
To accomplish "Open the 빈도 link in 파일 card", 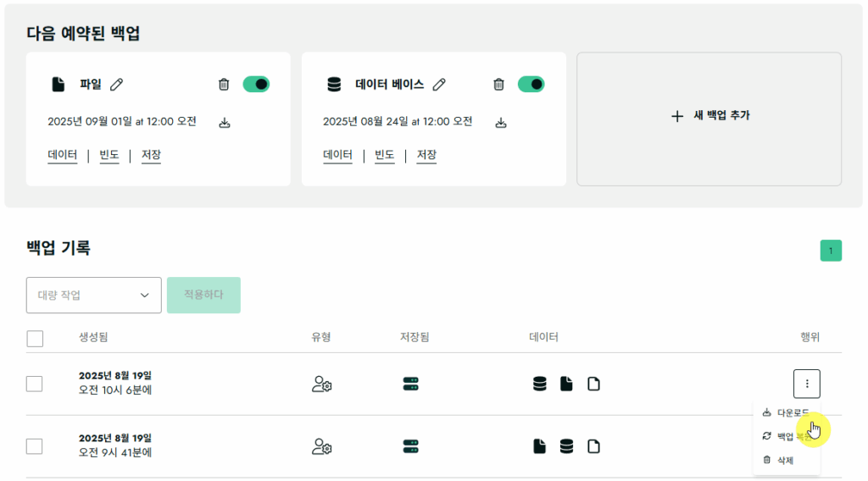I will [x=109, y=155].
